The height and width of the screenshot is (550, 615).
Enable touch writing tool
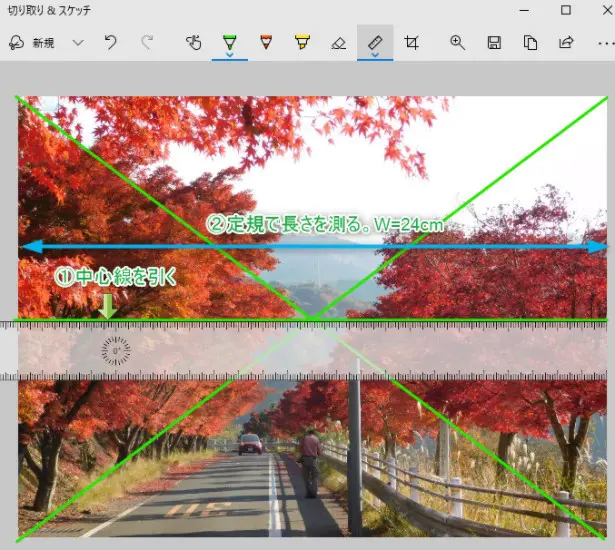tap(193, 42)
